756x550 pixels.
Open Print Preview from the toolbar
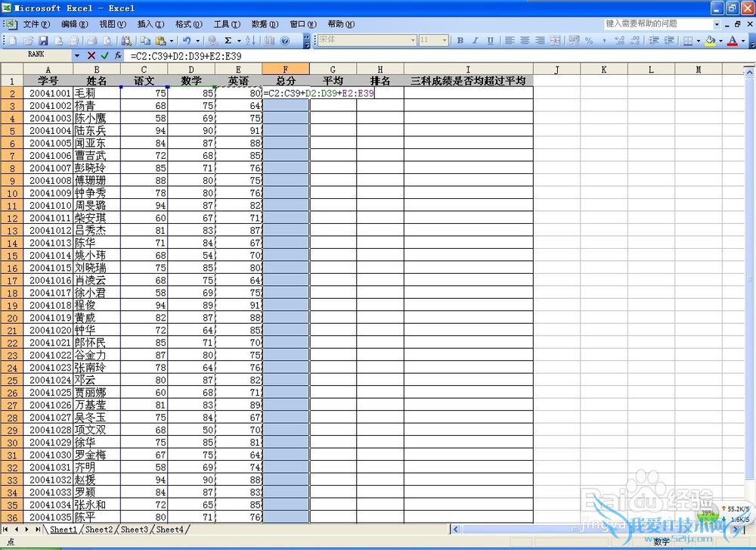[x=107, y=41]
